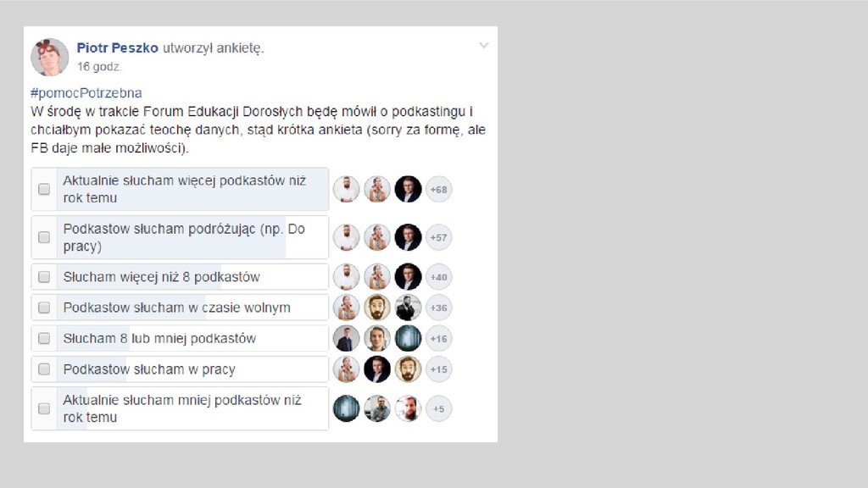868x488 pixels.
Task: Open the post options chevron menu
Action: (484, 46)
